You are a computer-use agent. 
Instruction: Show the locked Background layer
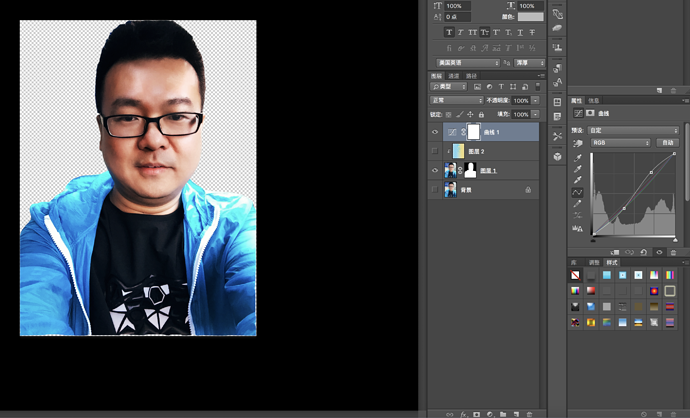(435, 190)
